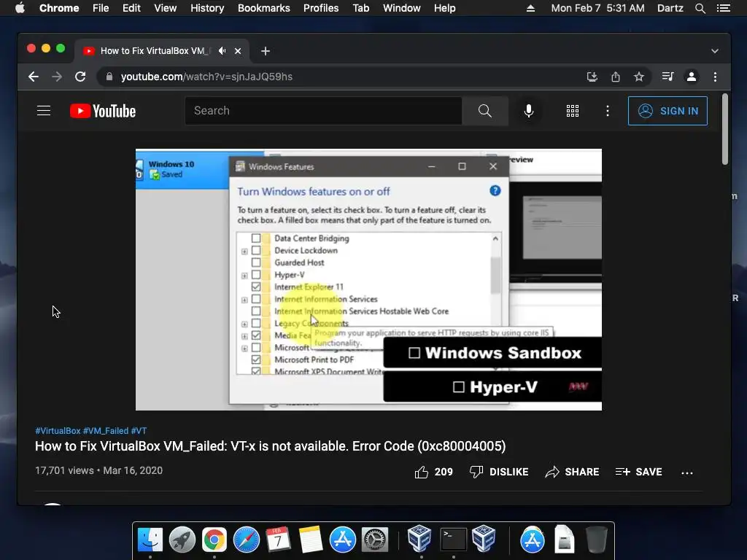The image size is (747, 560).
Task: Go back with the browser back arrow
Action: tap(34, 77)
